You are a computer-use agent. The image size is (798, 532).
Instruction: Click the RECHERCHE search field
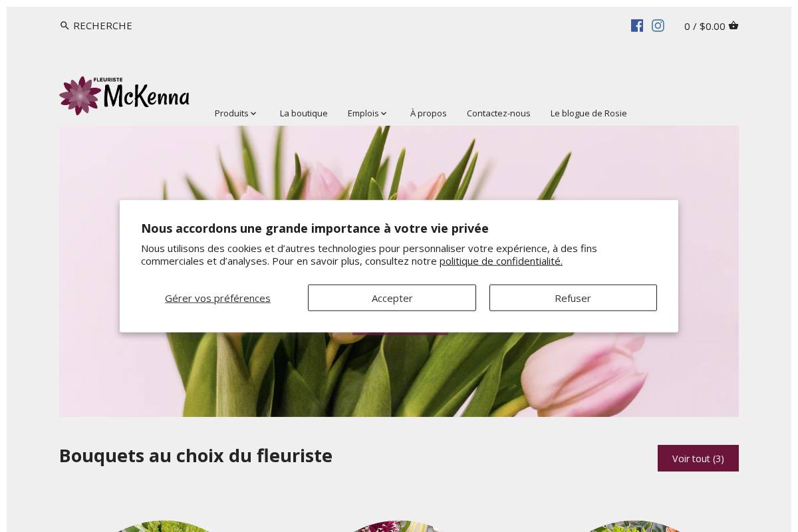click(x=102, y=25)
